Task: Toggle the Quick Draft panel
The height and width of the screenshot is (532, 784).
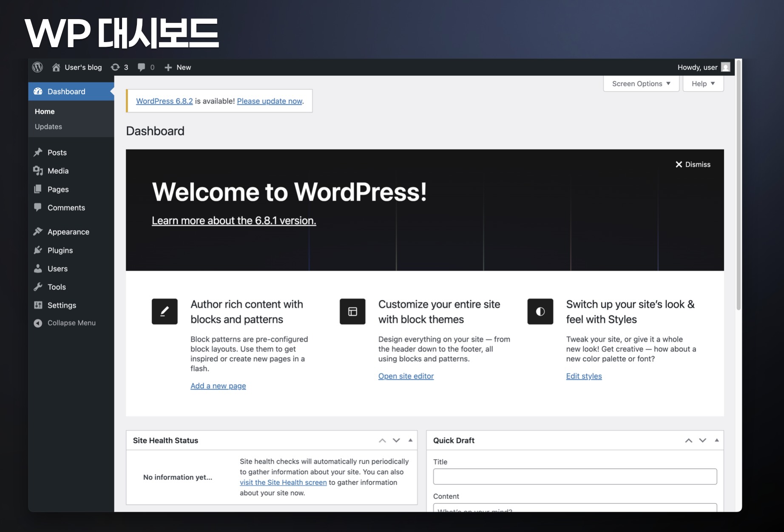Action: (717, 440)
